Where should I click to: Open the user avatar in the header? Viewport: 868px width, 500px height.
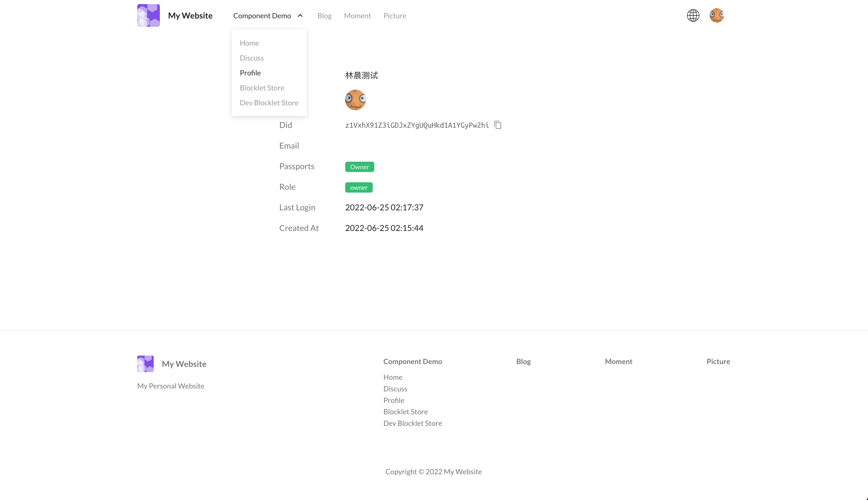[717, 15]
